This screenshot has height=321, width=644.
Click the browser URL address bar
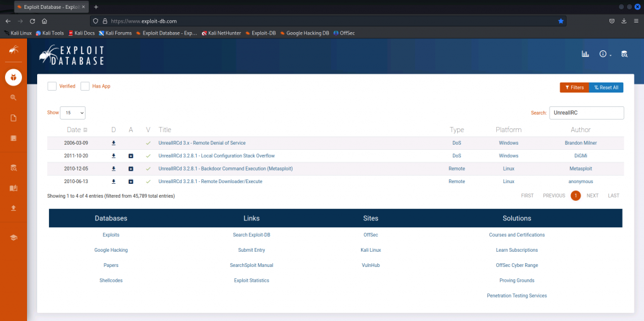(328, 21)
